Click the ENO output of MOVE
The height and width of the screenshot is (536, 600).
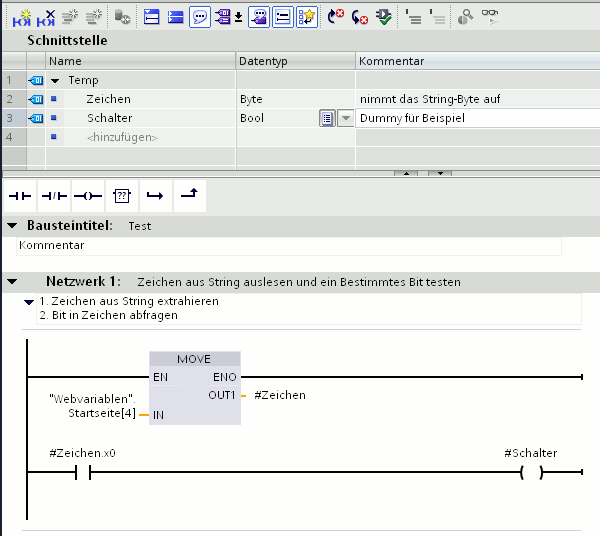pyautogui.click(x=225, y=377)
